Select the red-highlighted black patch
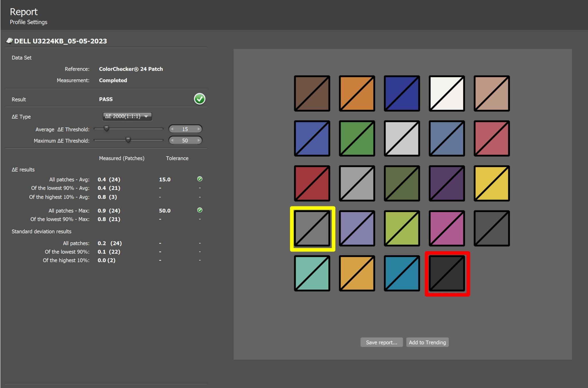 click(x=447, y=273)
